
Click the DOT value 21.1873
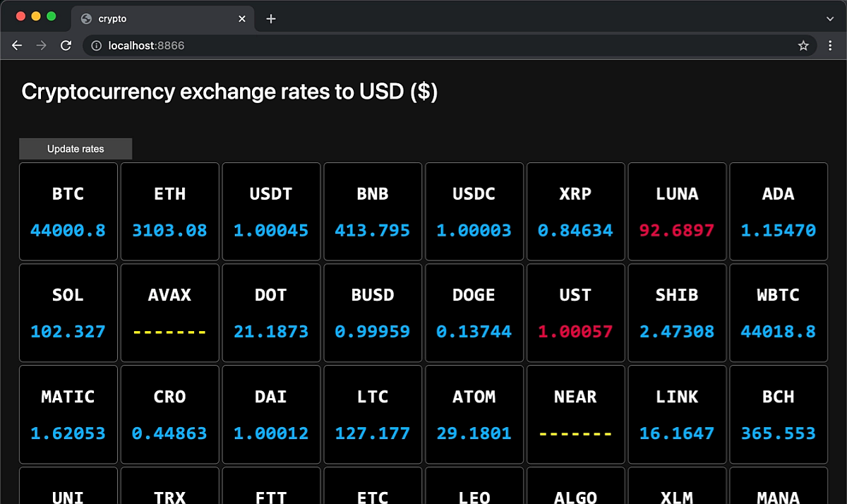(271, 332)
